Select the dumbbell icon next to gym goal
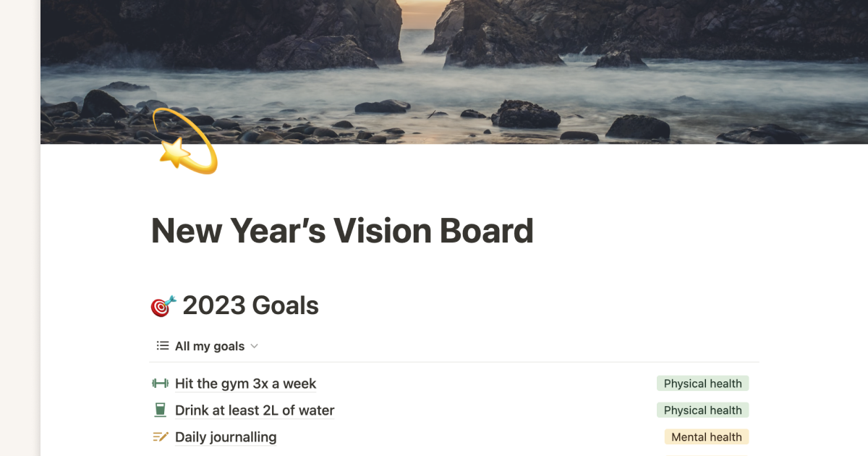This screenshot has height=456, width=868. (x=161, y=383)
